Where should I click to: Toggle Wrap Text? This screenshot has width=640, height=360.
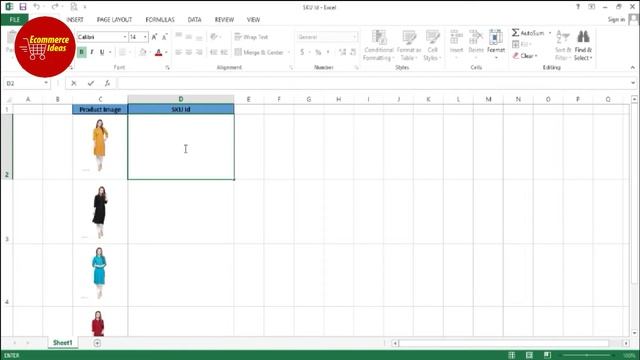click(x=251, y=37)
